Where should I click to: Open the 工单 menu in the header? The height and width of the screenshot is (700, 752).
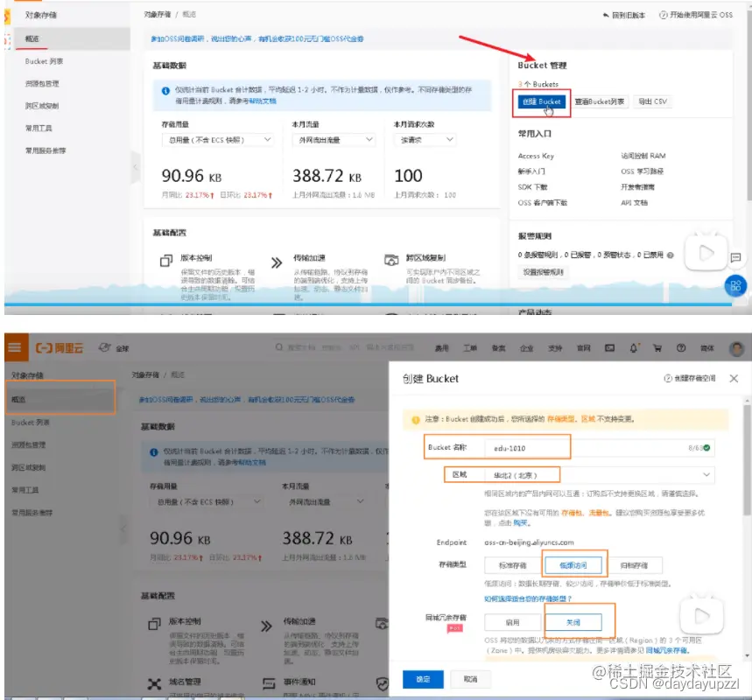469,348
